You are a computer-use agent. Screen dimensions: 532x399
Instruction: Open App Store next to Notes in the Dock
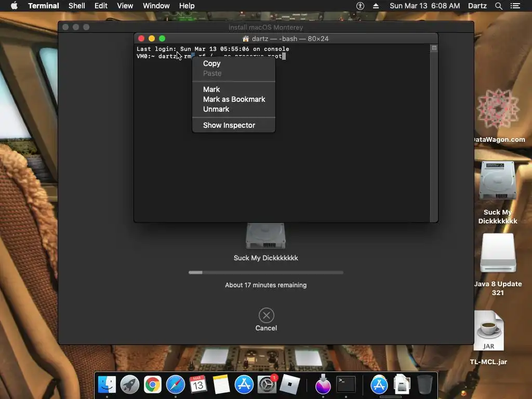click(x=244, y=385)
